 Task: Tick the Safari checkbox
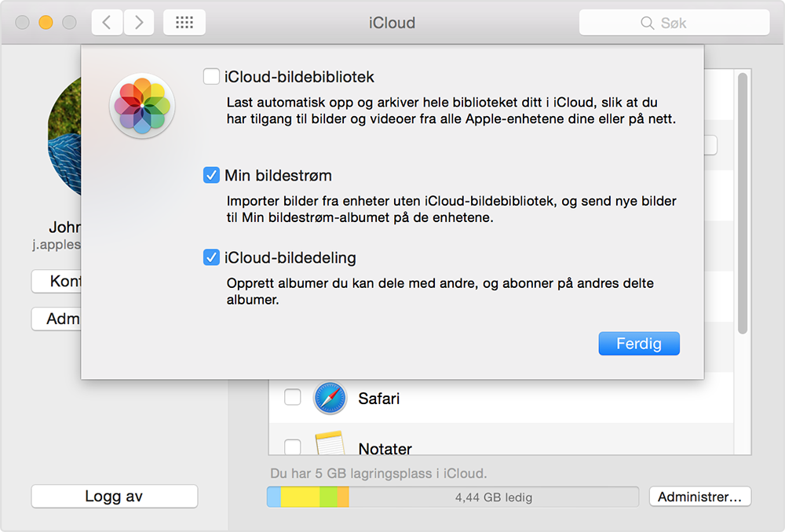click(292, 397)
